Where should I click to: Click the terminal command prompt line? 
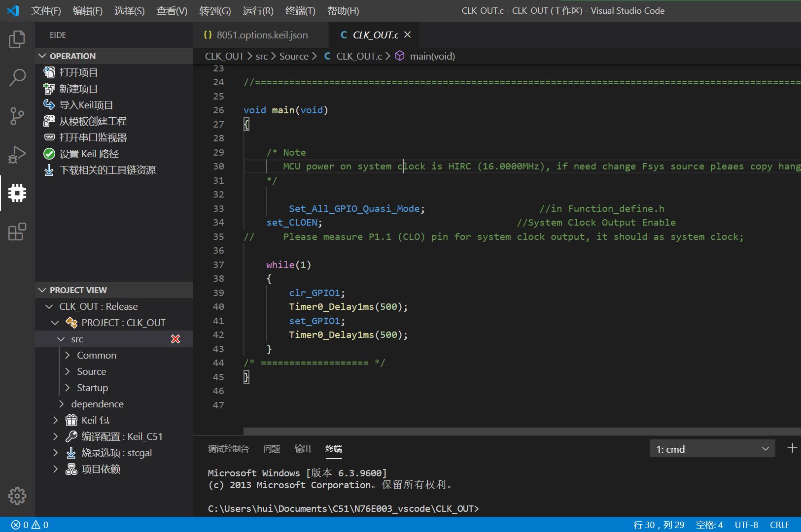point(343,508)
